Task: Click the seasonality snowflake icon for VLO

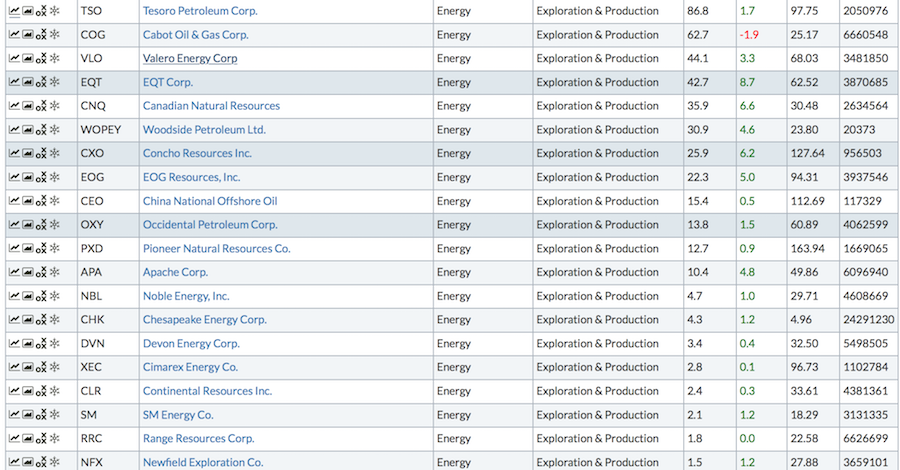Action: tap(55, 58)
